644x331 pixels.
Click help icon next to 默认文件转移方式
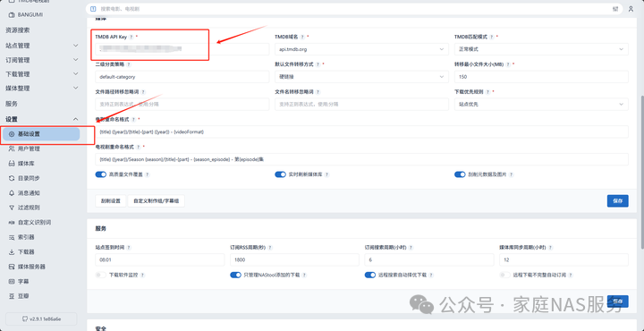(x=318, y=64)
